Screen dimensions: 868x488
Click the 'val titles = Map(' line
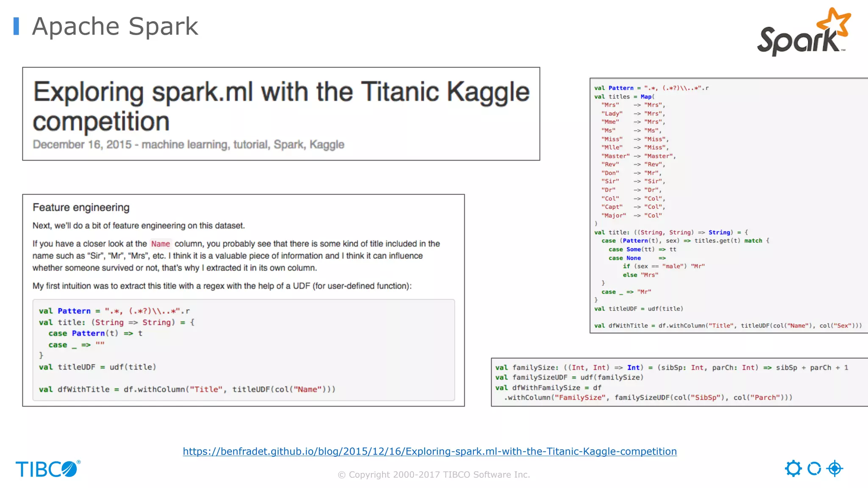(624, 97)
